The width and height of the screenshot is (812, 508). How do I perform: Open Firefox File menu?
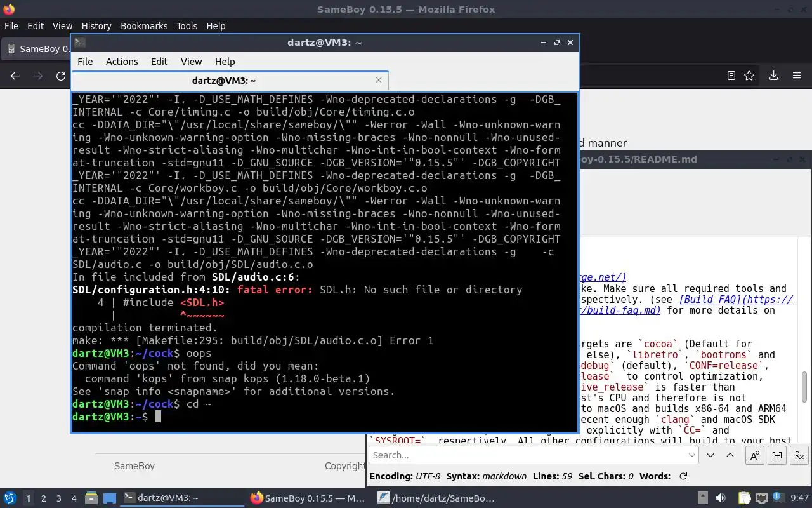(11, 26)
